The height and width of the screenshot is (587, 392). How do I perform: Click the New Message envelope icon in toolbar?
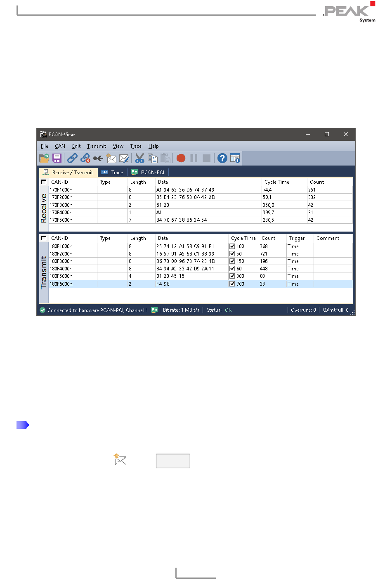pyautogui.click(x=111, y=158)
